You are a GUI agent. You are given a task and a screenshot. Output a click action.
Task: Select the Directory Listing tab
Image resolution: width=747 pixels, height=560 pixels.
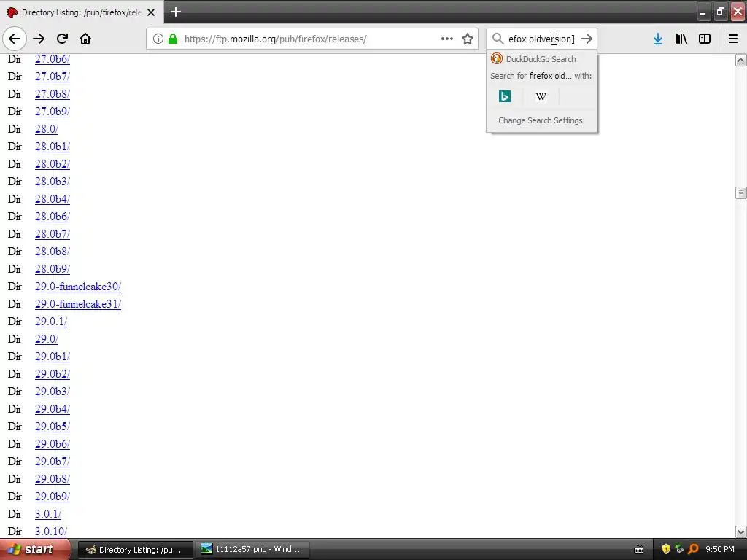[81, 12]
